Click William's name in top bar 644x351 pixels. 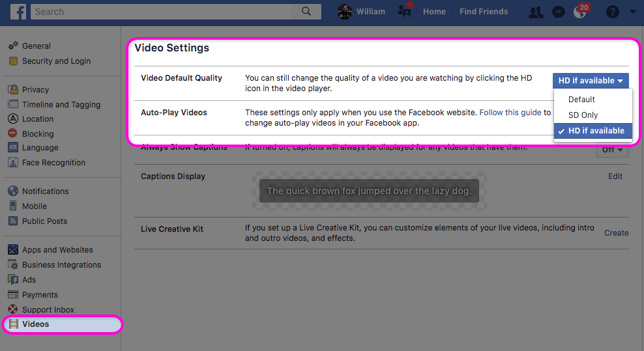(370, 12)
